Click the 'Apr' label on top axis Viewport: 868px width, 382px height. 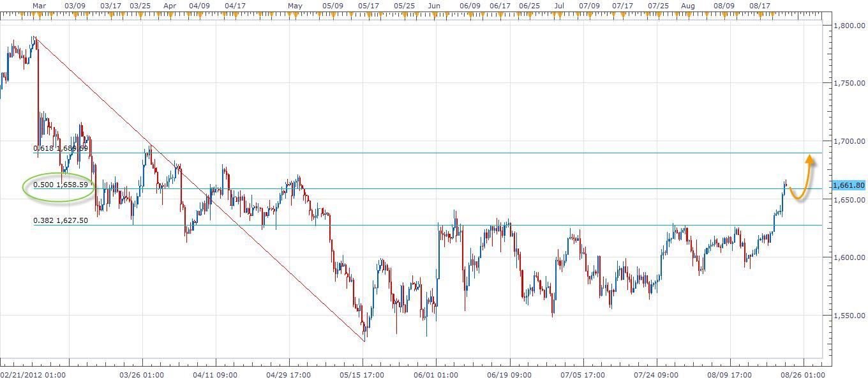point(170,6)
